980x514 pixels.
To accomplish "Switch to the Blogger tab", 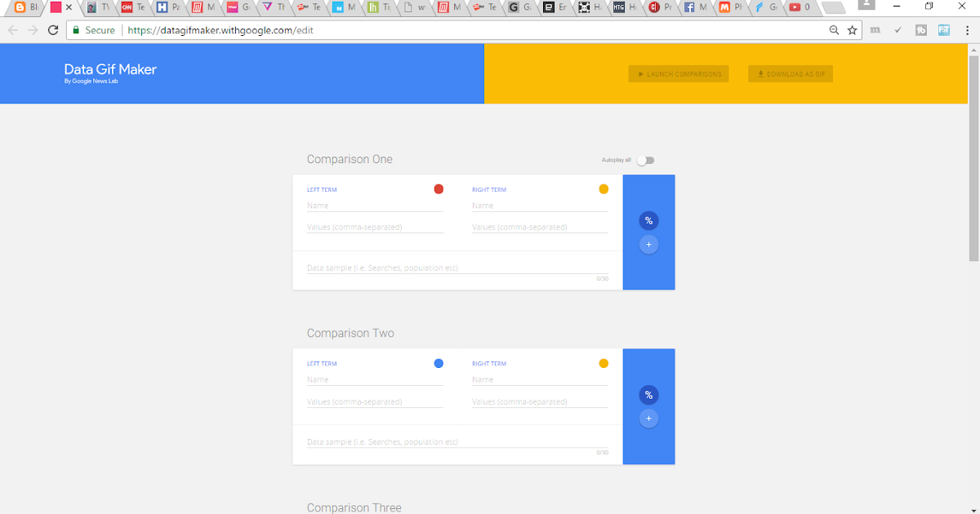I will pos(26,7).
